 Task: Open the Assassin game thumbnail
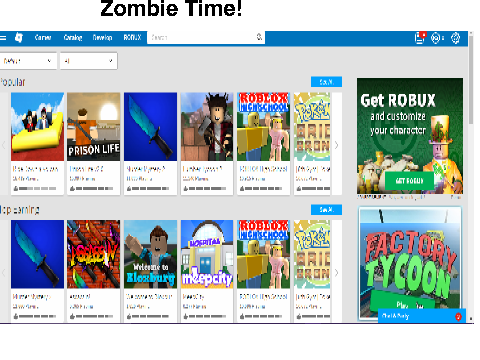coord(94,254)
